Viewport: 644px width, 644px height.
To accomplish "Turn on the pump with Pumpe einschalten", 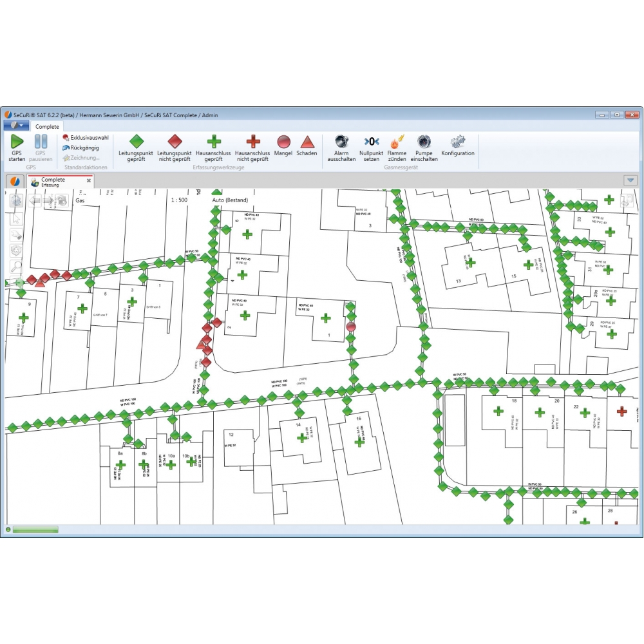I will click(x=424, y=148).
